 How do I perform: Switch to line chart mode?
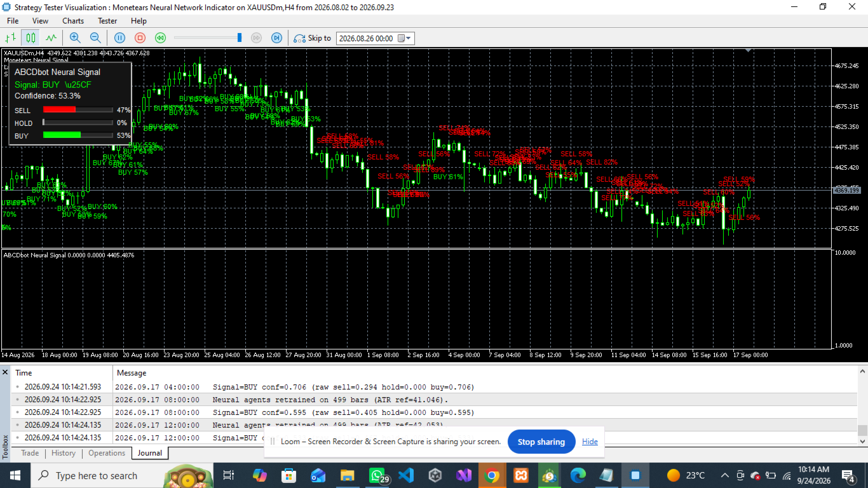[x=51, y=38]
